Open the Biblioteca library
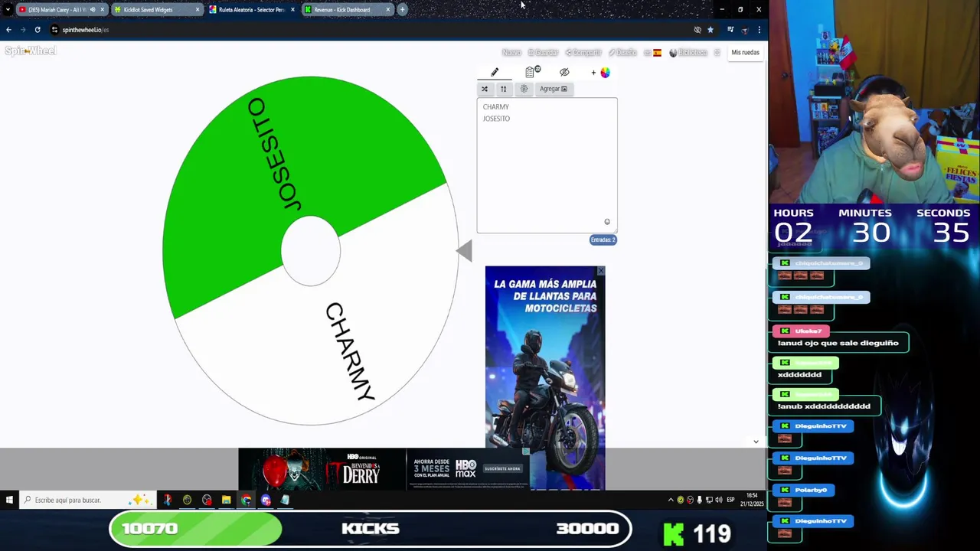The height and width of the screenshot is (551, 980). tap(688, 53)
